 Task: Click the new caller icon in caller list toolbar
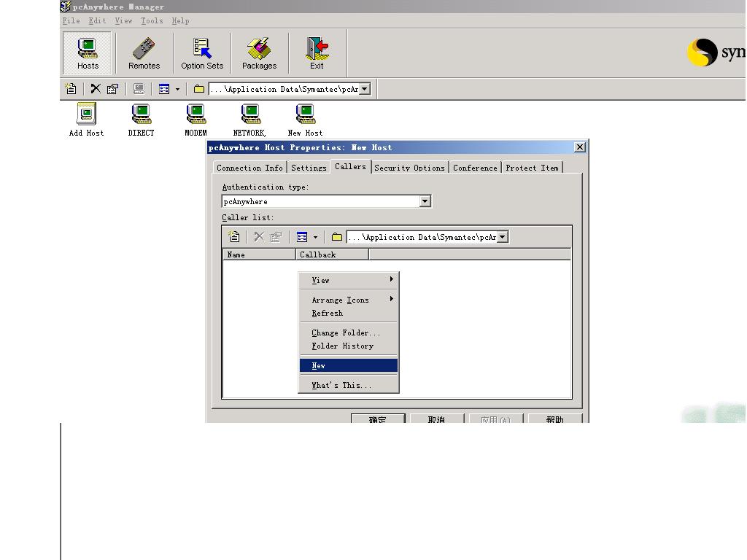pos(234,237)
